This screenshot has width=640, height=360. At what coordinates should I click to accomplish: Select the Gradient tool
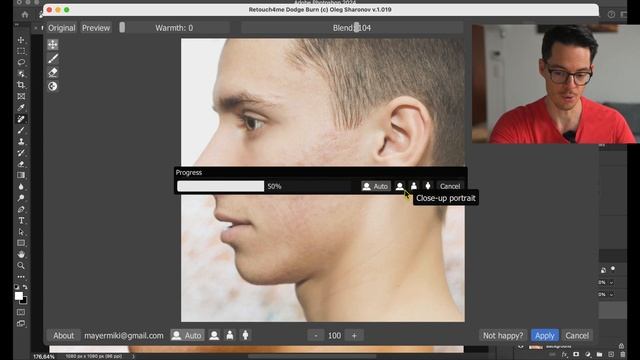click(x=21, y=176)
